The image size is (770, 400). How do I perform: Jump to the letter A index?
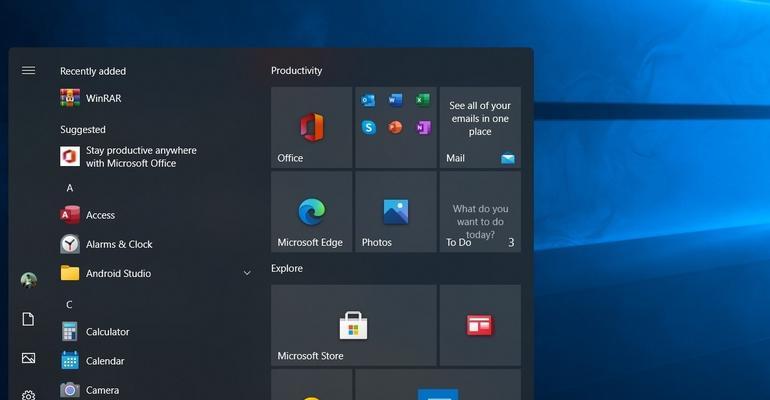(x=70, y=188)
